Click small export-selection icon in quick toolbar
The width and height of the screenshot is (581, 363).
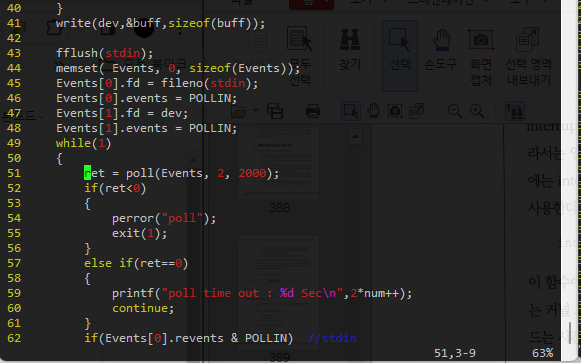(x=416, y=111)
